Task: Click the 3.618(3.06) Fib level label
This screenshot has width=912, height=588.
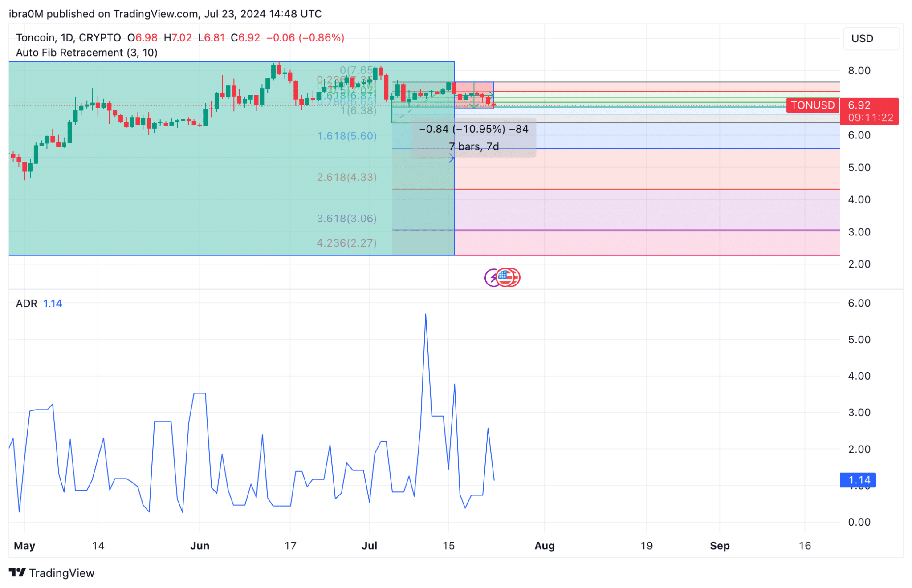Action: pyautogui.click(x=346, y=218)
